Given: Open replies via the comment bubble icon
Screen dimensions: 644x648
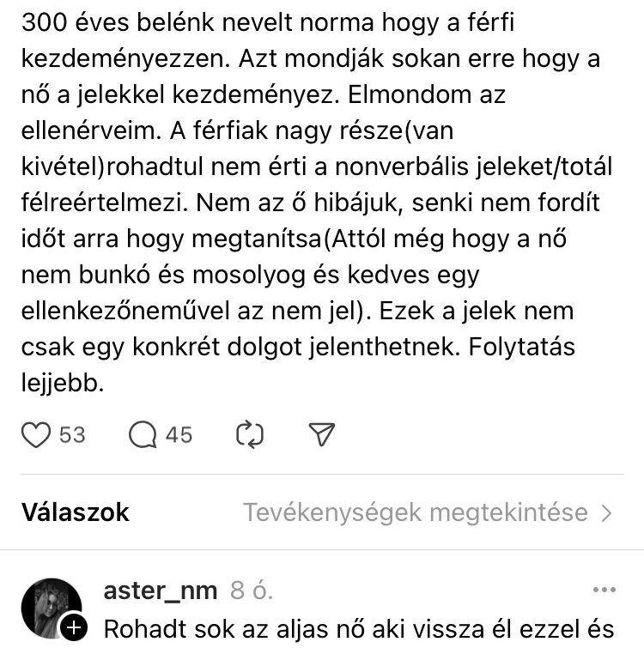Looking at the screenshot, I should [143, 436].
